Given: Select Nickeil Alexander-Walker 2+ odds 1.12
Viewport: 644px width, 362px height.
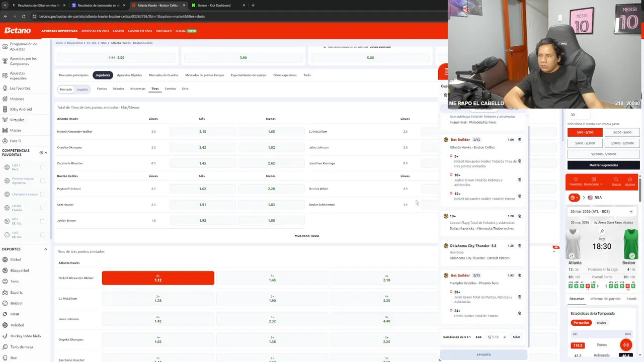Looking at the screenshot, I should point(158,278).
